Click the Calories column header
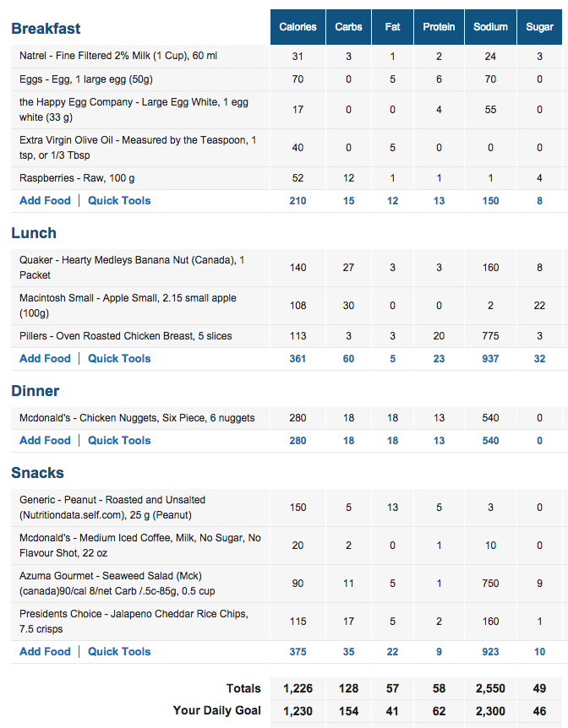Viewport: 568px width, 728px height. (x=298, y=27)
